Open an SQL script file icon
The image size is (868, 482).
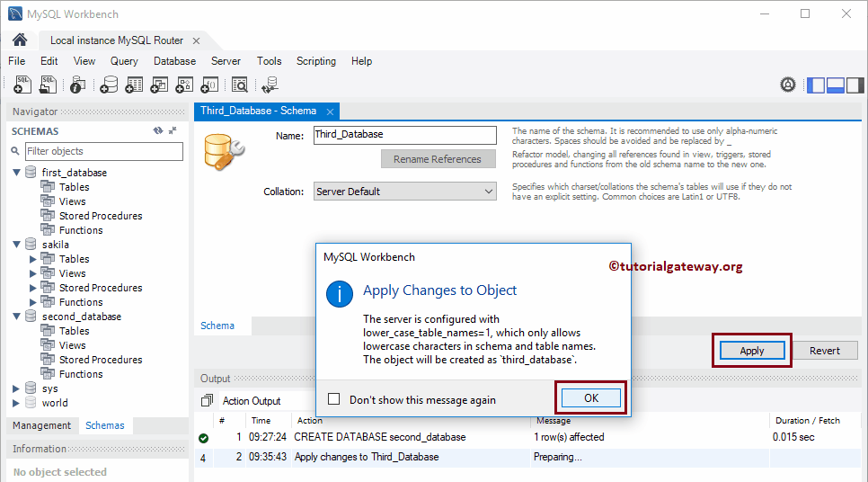point(49,85)
